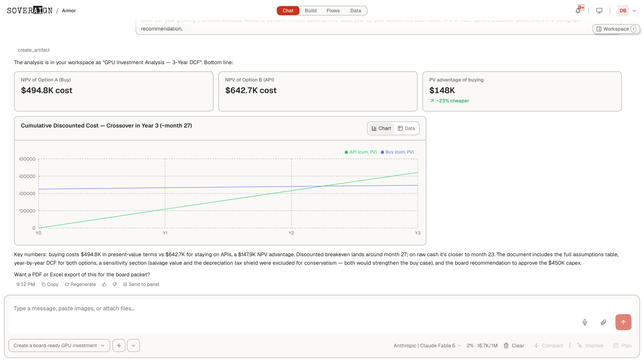Give thumbs down to the response

pyautogui.click(x=115, y=284)
